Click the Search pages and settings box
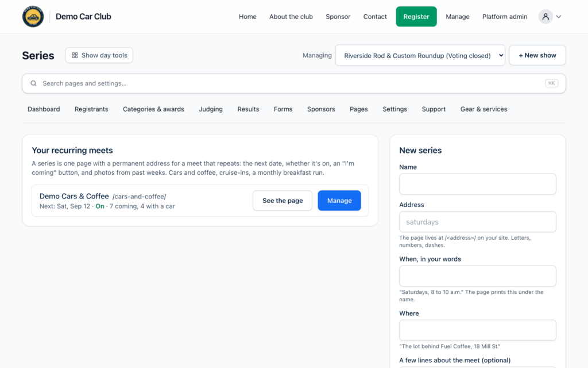588x368 pixels. click(x=293, y=83)
